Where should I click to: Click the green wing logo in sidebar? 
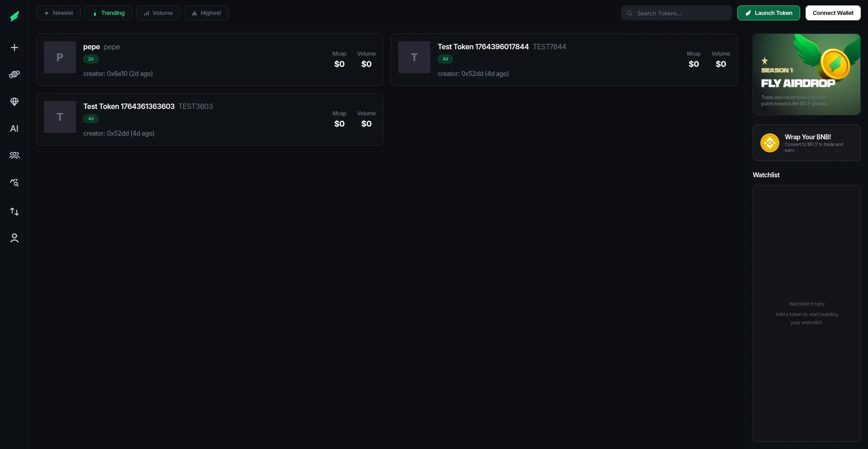(x=14, y=16)
